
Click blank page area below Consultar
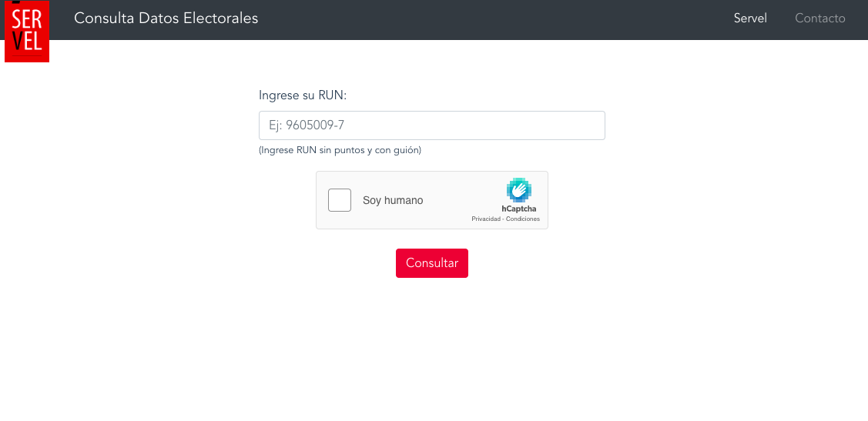432,346
